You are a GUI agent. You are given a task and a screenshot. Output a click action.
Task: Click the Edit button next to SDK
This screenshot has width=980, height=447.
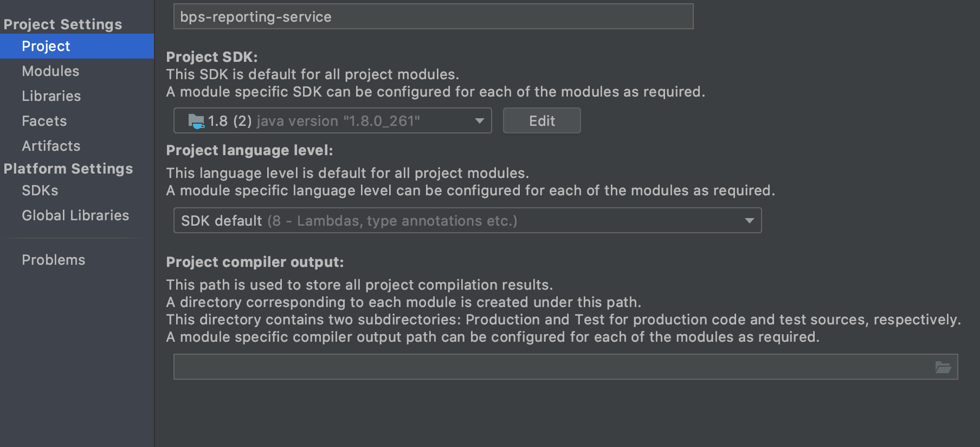click(541, 120)
